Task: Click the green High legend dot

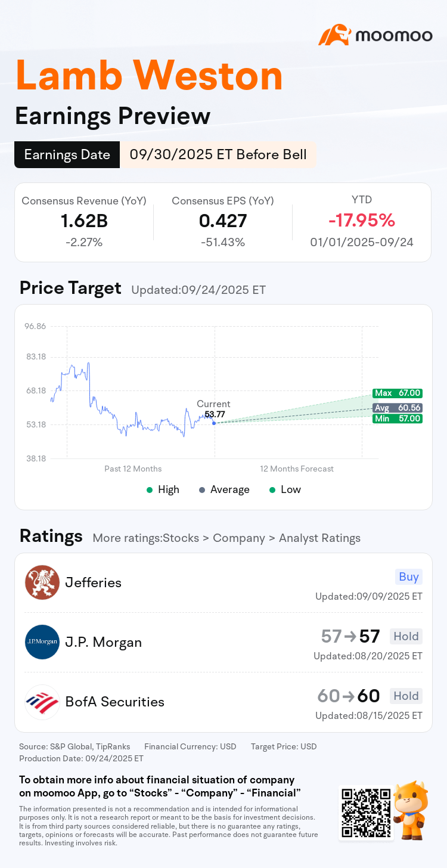Action: [149, 489]
